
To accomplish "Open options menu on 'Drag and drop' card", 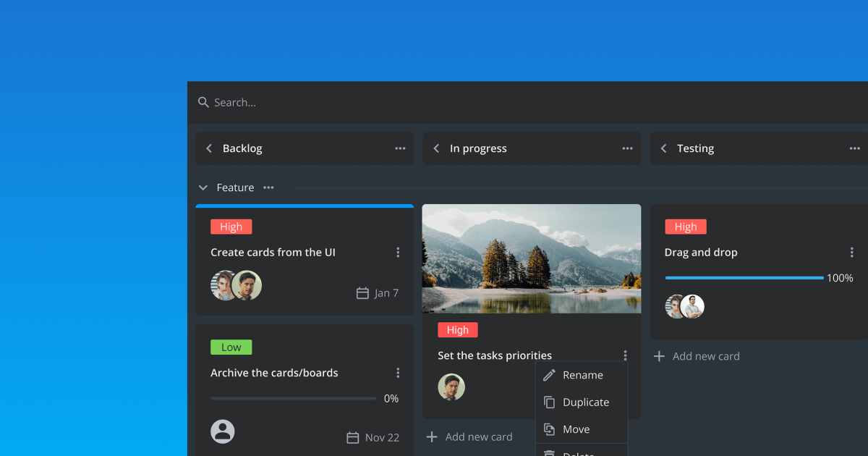I will [x=852, y=252].
